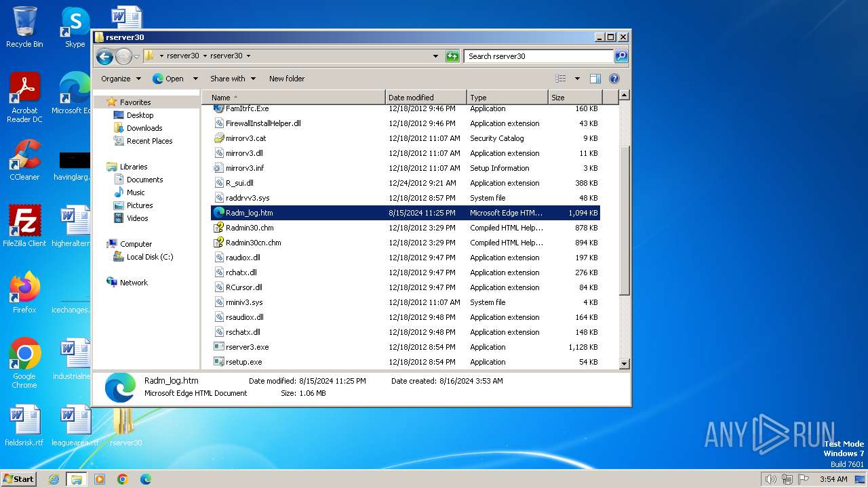Open Internet Explorer from taskbar

(54, 479)
